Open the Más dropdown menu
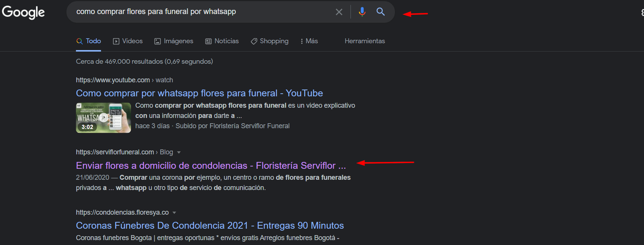The height and width of the screenshot is (245, 644). 309,41
